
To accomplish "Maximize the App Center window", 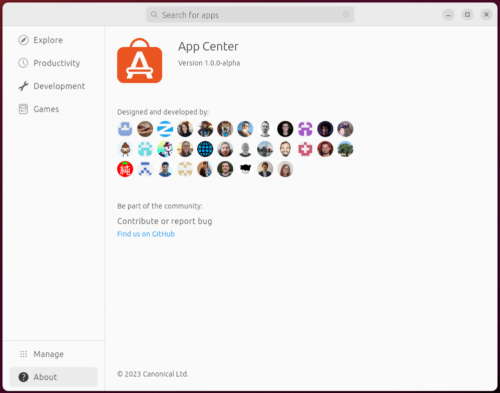I will [467, 15].
